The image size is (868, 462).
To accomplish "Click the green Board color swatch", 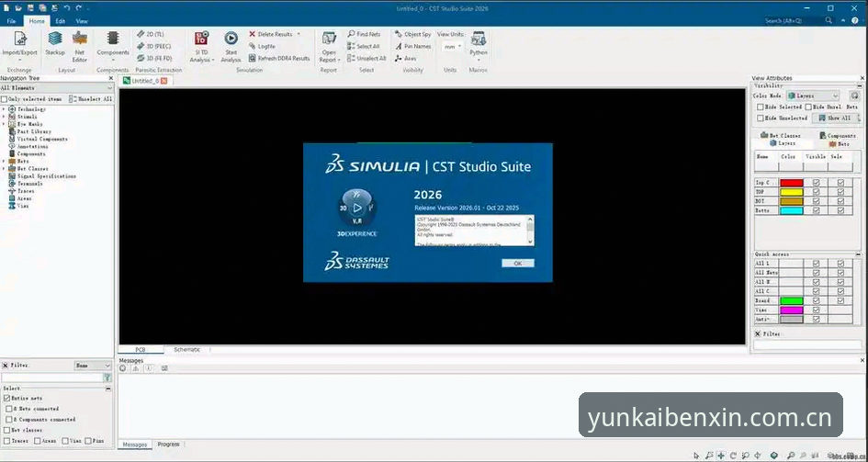I will pos(791,300).
